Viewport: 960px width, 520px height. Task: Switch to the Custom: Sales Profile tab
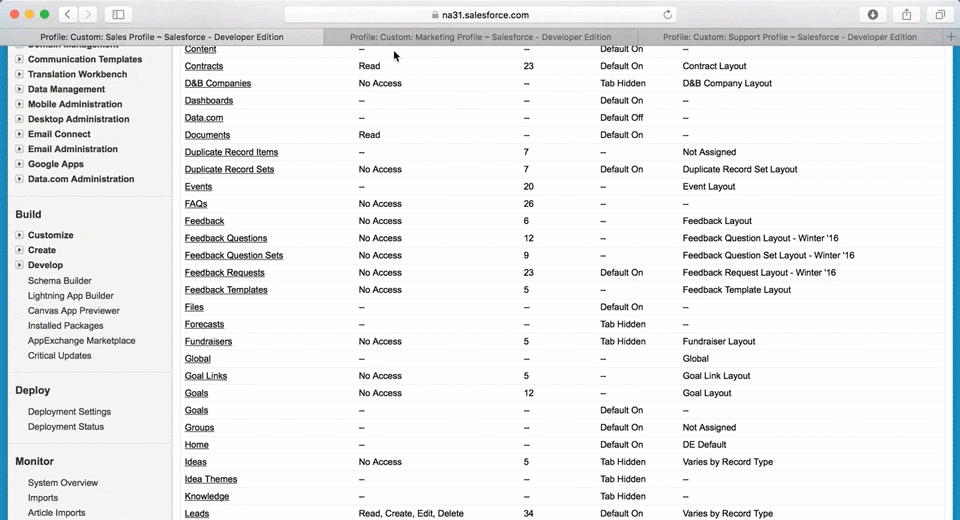pos(162,37)
